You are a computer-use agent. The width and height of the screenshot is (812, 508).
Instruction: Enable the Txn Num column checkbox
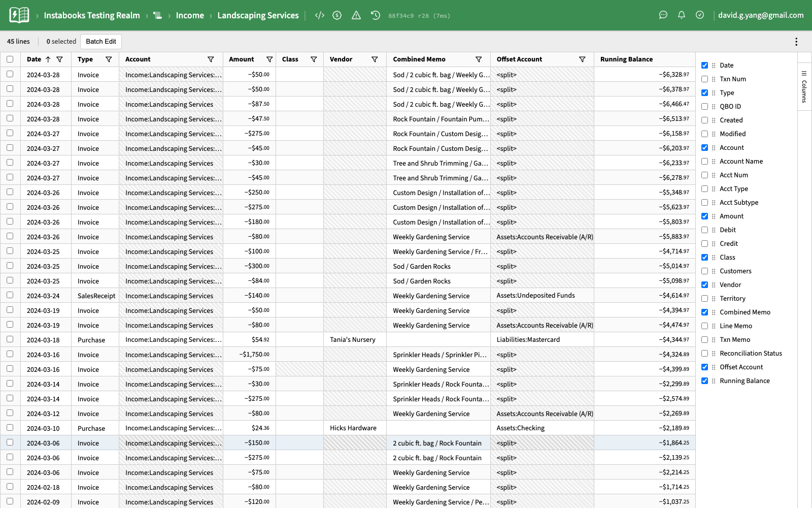(x=704, y=79)
